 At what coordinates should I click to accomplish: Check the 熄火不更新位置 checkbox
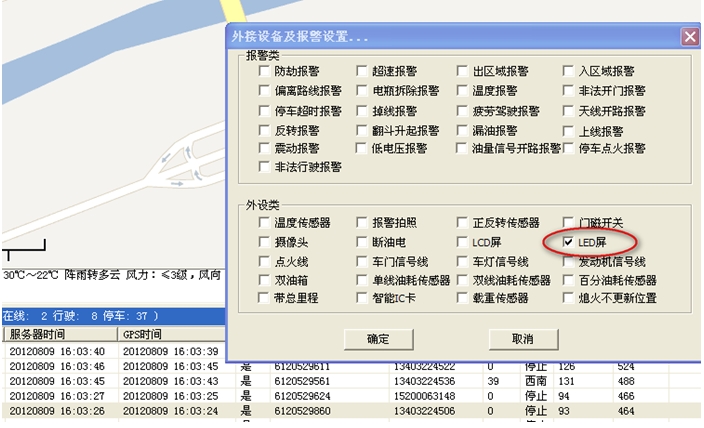(568, 298)
